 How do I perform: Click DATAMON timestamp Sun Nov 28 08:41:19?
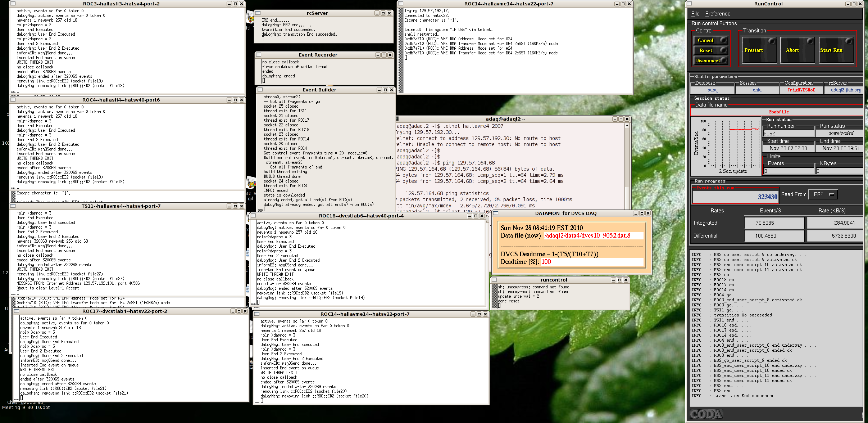[x=542, y=228]
